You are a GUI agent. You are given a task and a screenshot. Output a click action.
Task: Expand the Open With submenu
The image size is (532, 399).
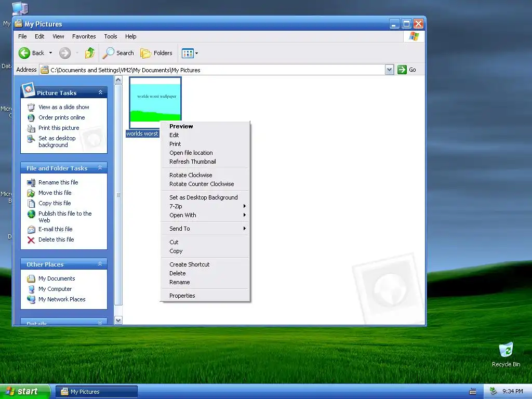[205, 215]
